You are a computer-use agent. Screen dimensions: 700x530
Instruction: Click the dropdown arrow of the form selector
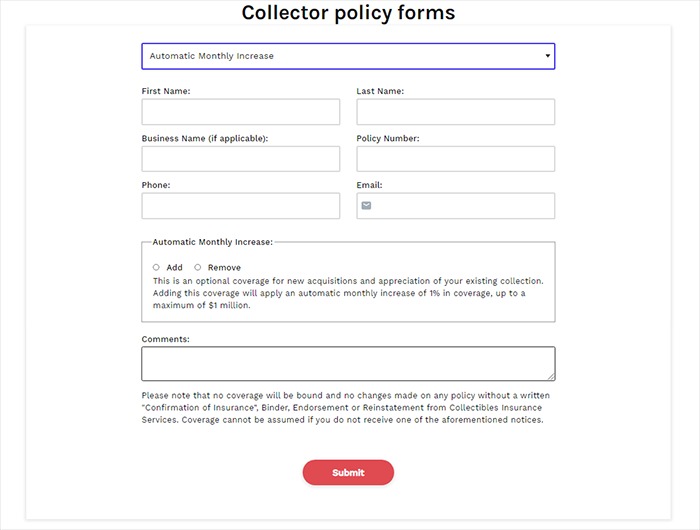coord(547,56)
